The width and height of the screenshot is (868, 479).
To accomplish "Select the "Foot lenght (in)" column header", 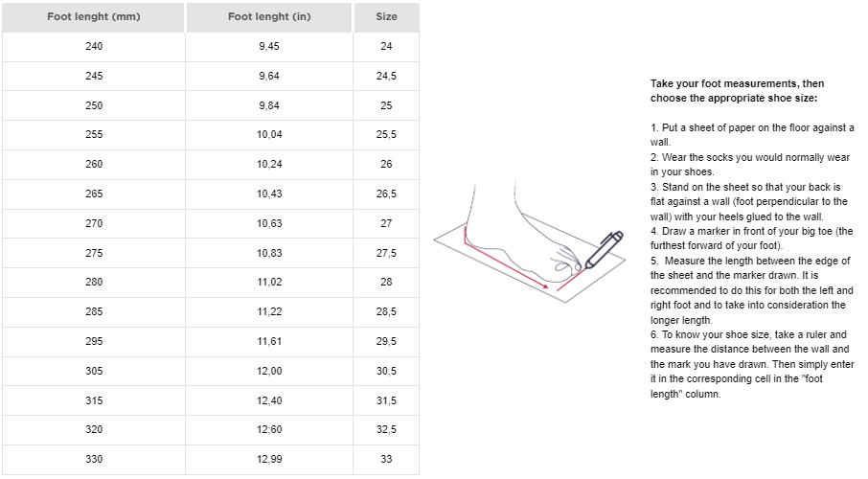I will (269, 17).
